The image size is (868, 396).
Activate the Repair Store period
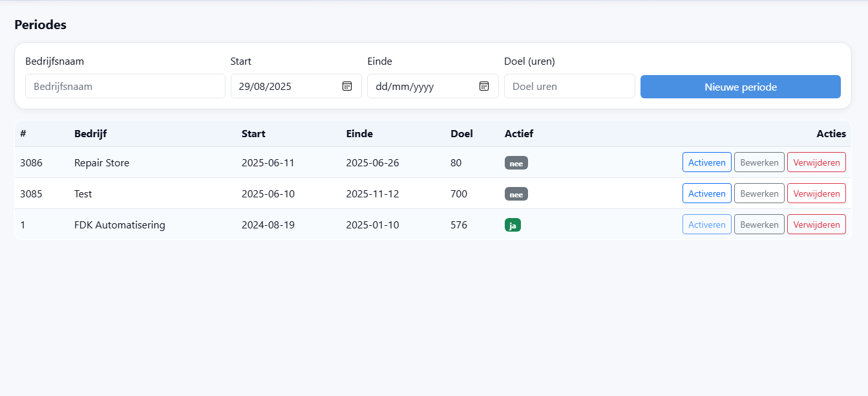point(706,162)
